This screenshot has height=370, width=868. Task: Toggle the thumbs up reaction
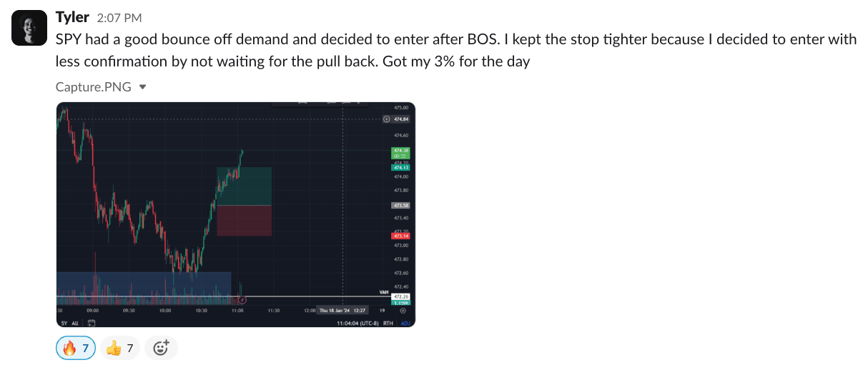click(x=120, y=348)
